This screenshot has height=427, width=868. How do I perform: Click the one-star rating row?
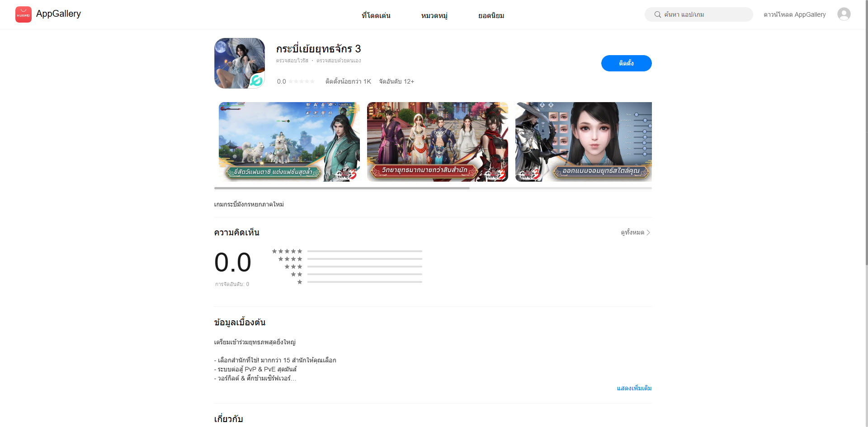[x=347, y=282]
